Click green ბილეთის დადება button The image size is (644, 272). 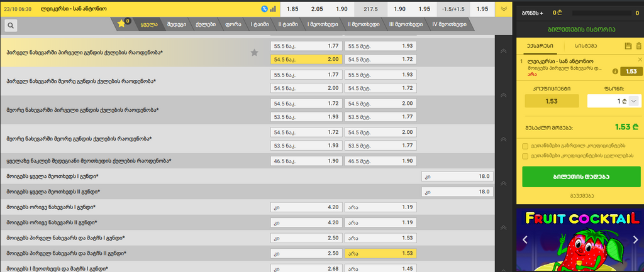point(581,177)
